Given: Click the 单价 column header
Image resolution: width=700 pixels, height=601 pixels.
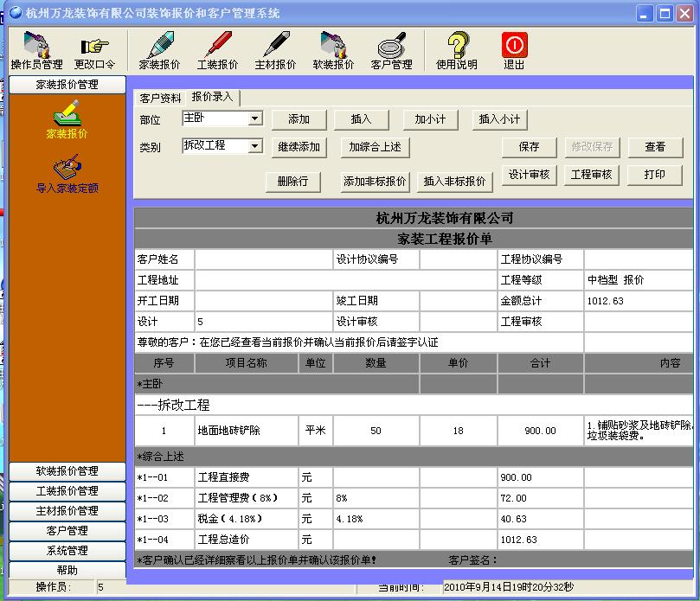Looking at the screenshot, I should (x=458, y=363).
